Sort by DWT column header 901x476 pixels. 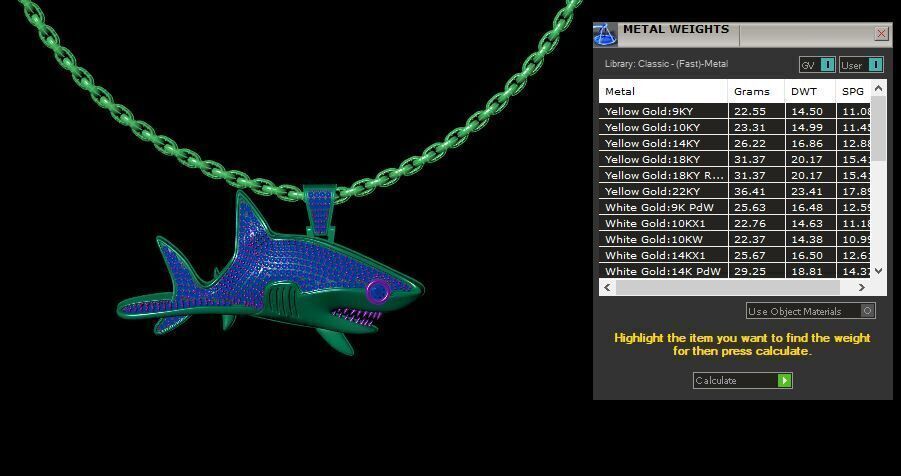point(810,91)
